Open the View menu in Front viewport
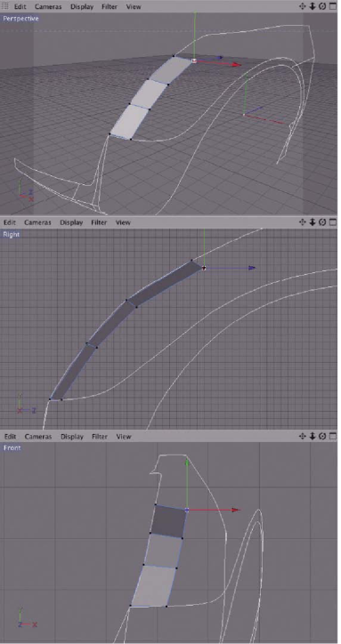341x644 pixels. [x=124, y=437]
